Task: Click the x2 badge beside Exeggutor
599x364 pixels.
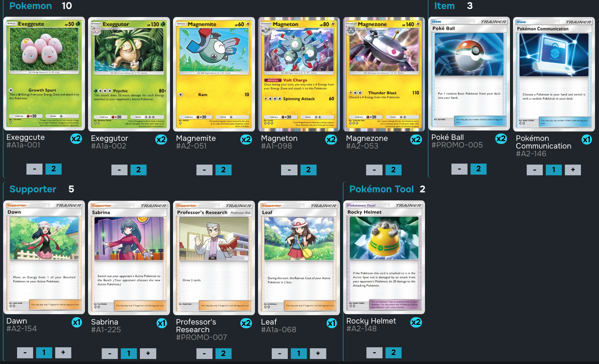Action: pyautogui.click(x=161, y=140)
